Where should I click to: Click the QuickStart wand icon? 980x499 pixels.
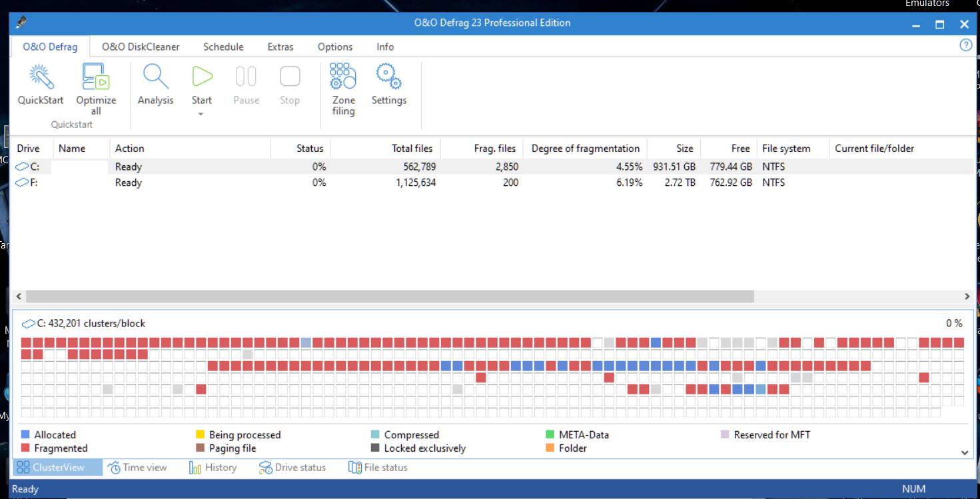click(x=41, y=77)
